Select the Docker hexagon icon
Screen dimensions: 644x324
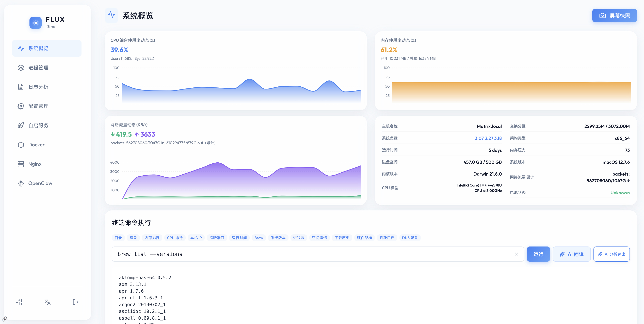click(21, 145)
